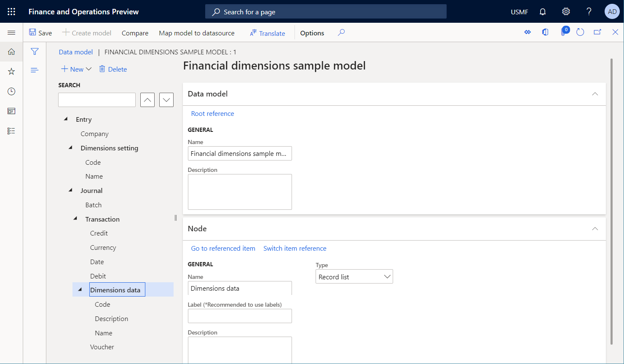
Task: Click the tree SEARCH input field
Action: pos(97,100)
